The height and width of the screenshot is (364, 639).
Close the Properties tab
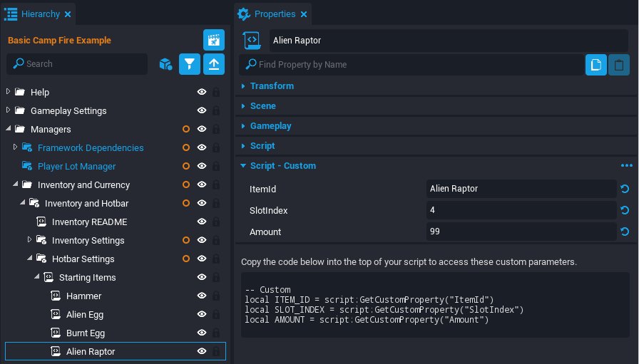tap(303, 14)
